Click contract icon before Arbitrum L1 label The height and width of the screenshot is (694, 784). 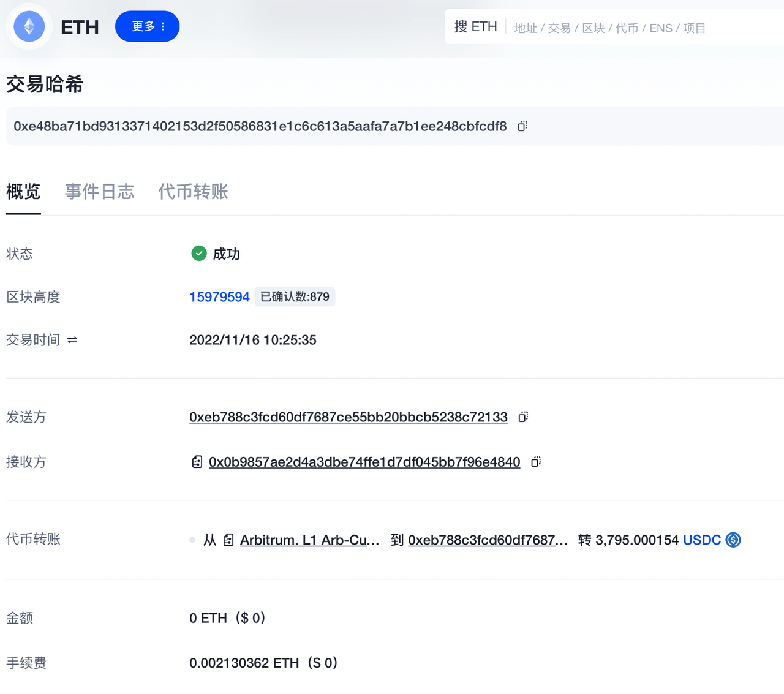pyautogui.click(x=228, y=540)
